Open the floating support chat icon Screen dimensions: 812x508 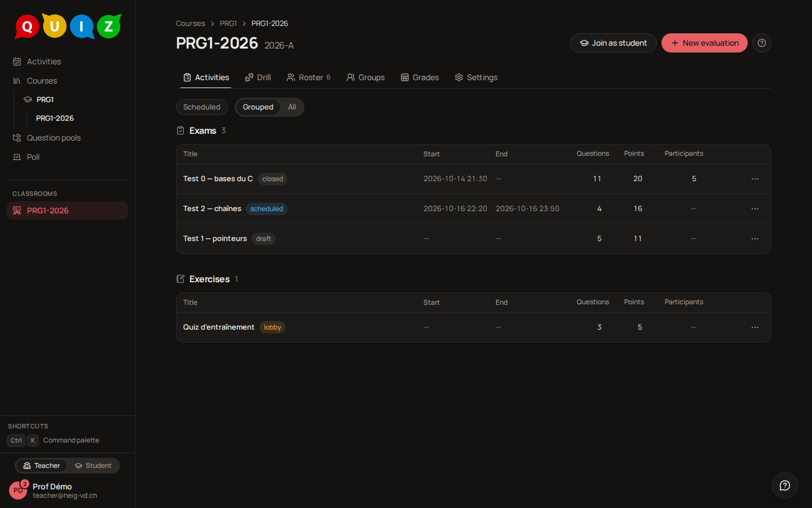tap(785, 485)
